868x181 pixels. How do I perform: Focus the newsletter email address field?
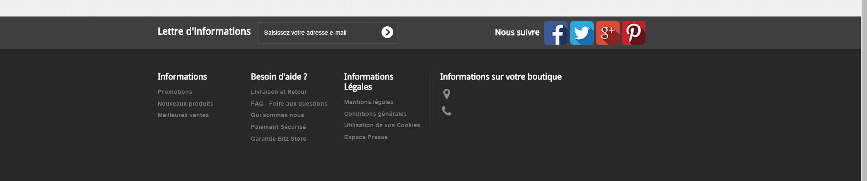[318, 33]
